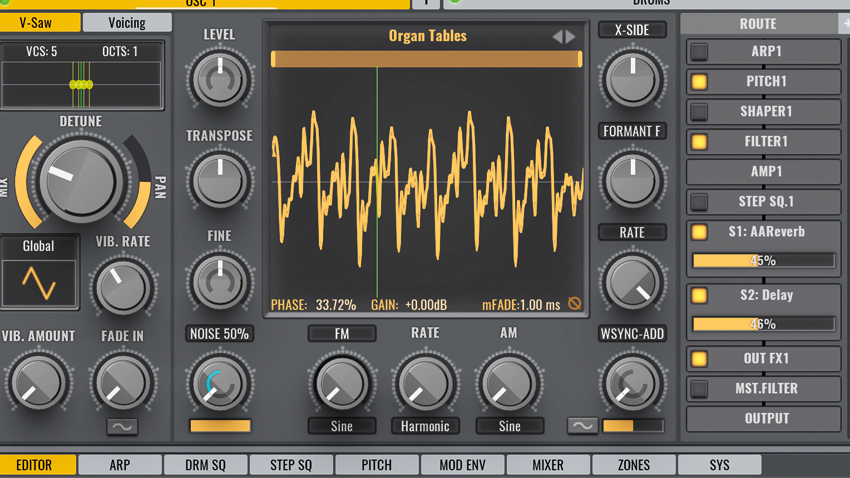Click the FM button label

pos(342,334)
